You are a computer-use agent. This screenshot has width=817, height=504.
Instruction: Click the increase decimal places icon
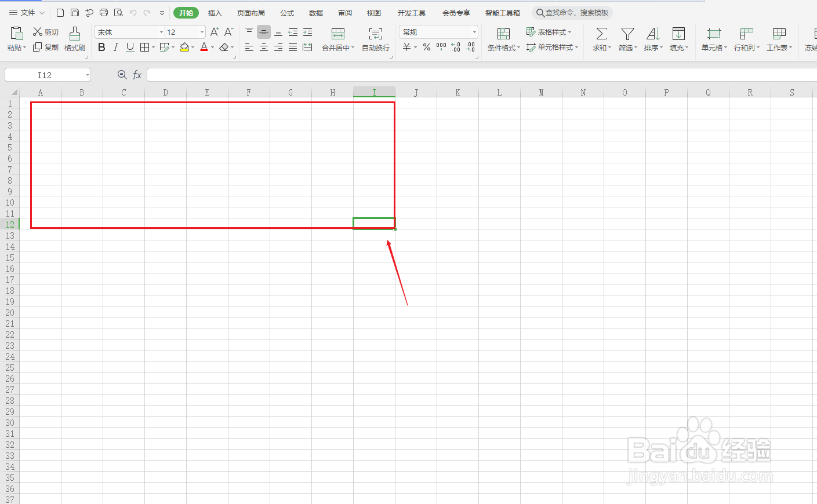pyautogui.click(x=456, y=47)
